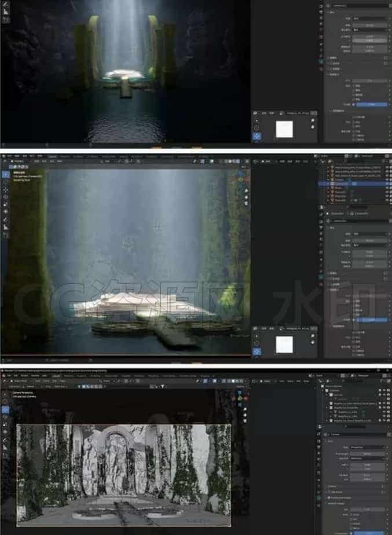Click the passepartout blue slider in the waterfall close-up screenshot
Viewport: 392px width, 535px height.
(x=371, y=320)
